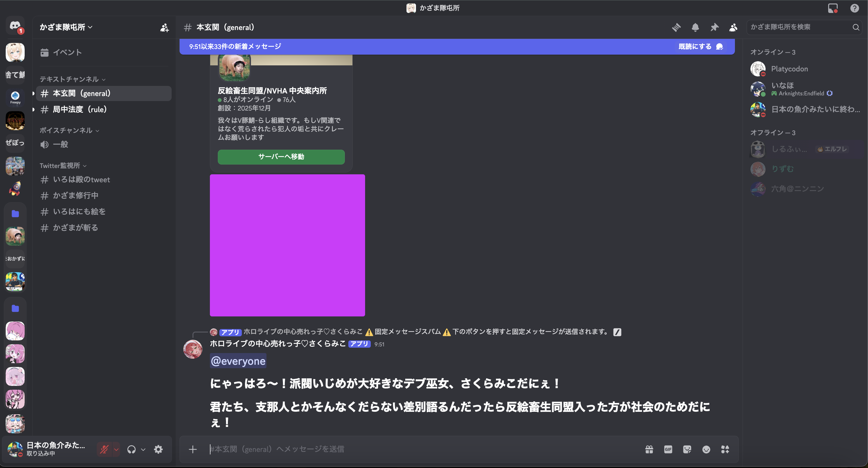Open the いろは殿のtweet channel
The height and width of the screenshot is (468, 868).
81,179
